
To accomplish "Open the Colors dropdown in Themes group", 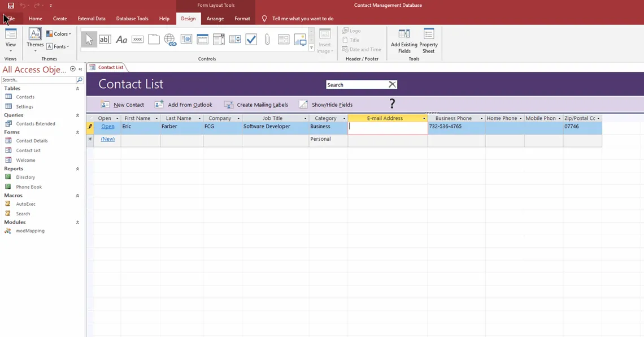I will click(x=59, y=33).
